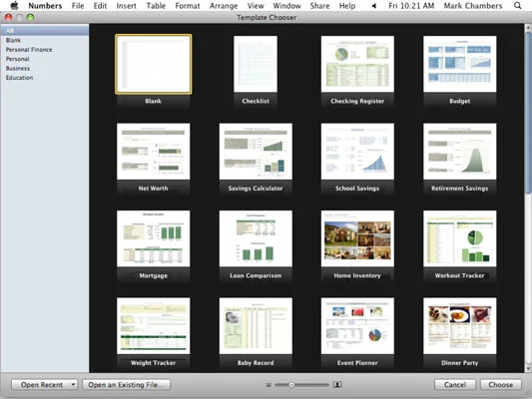The width and height of the screenshot is (532, 399).
Task: Open the Format menu
Action: coord(188,6)
